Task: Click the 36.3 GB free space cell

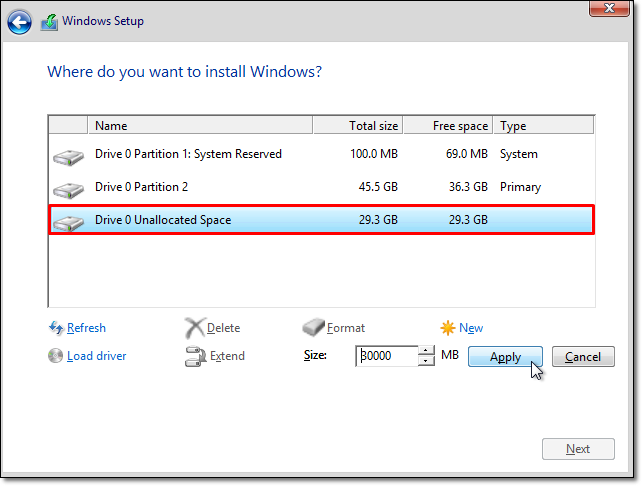Action: point(468,187)
